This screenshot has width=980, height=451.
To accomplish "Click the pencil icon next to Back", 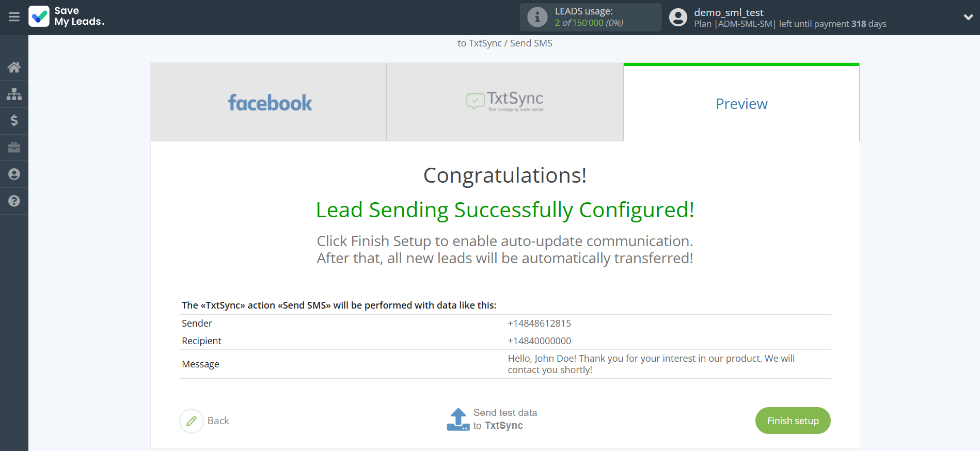I will pos(191,421).
